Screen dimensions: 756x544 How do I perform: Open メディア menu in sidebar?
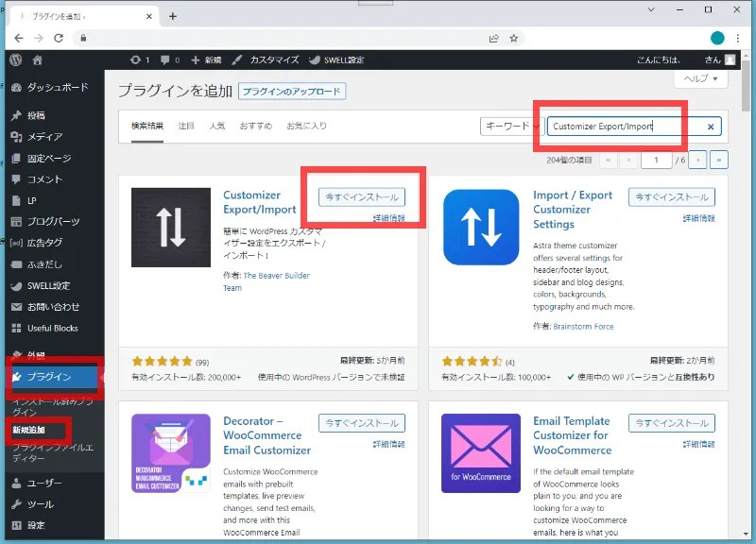tap(37, 137)
